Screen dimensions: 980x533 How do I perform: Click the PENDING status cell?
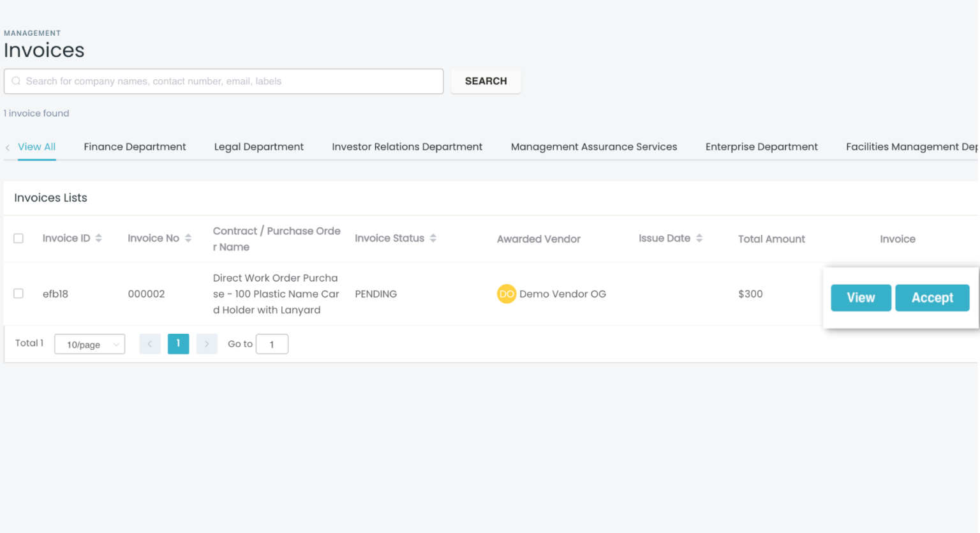tap(376, 294)
